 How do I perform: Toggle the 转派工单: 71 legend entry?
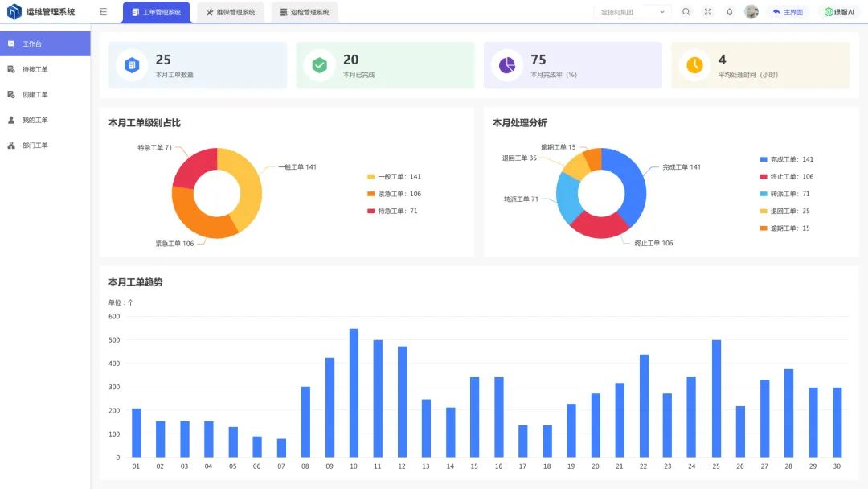click(785, 194)
